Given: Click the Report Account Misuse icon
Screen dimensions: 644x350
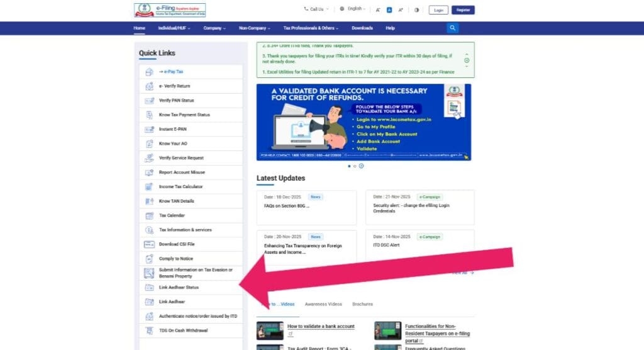Looking at the screenshot, I should click(149, 172).
